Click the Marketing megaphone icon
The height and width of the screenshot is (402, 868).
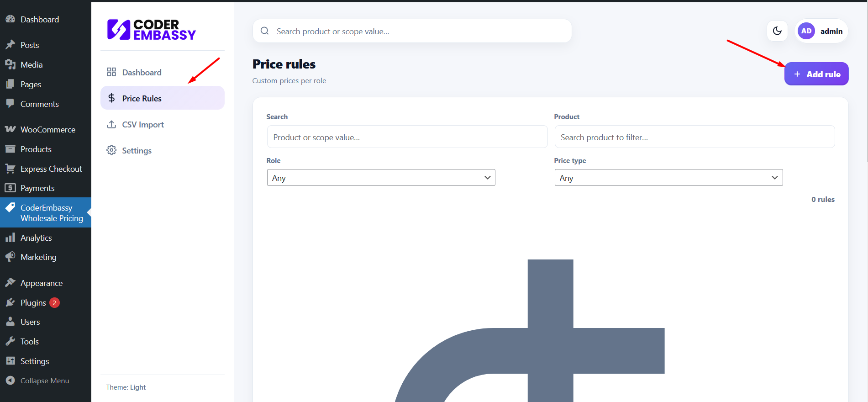pyautogui.click(x=10, y=257)
